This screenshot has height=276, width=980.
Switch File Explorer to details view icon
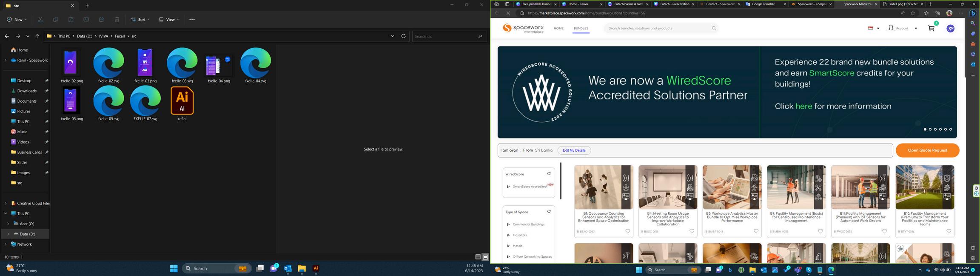[478, 257]
